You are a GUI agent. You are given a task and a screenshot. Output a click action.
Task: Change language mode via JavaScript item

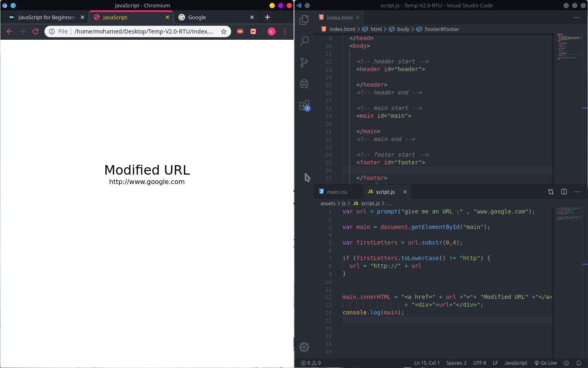tap(516, 363)
